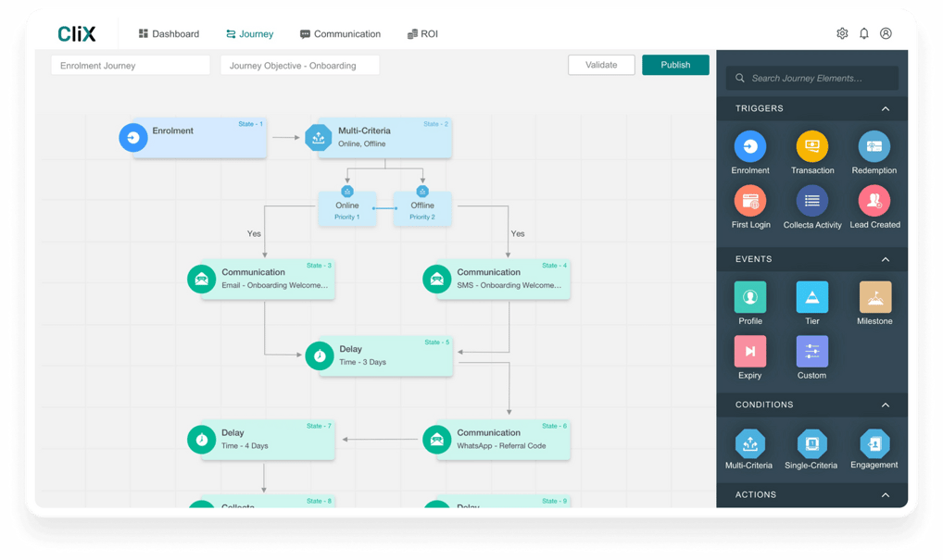Select the Offline Priority 2 branch node
The width and height of the screenshot is (943, 560).
[422, 209]
